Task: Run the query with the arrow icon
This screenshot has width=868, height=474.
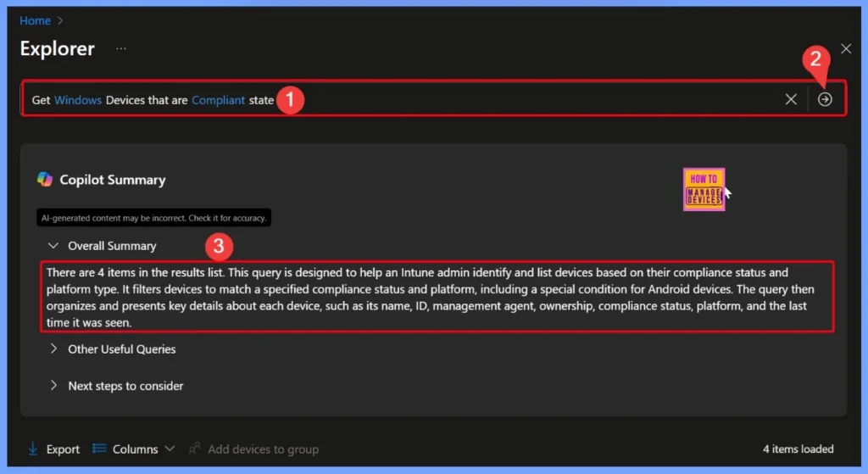Action: coord(824,99)
